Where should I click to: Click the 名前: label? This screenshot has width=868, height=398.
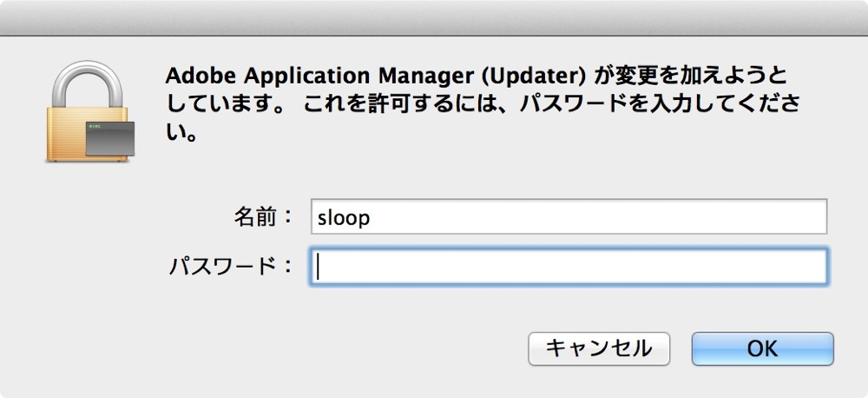click(263, 217)
